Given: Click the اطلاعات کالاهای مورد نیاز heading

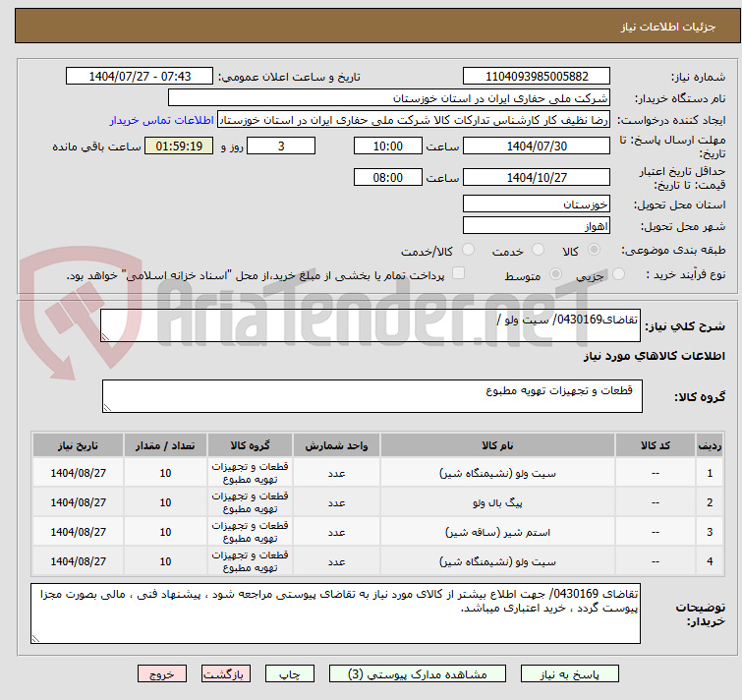Looking at the screenshot, I should coord(654,356).
